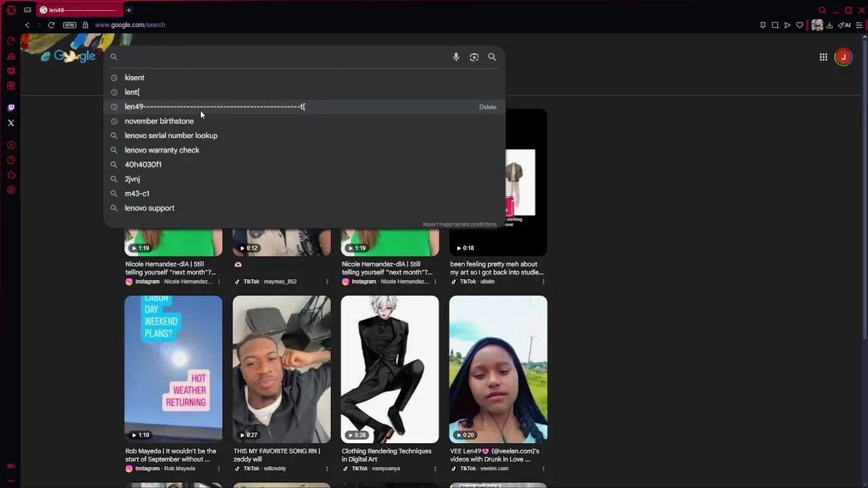
Task: Open "been feeling pretty meh" video title
Action: click(496, 268)
